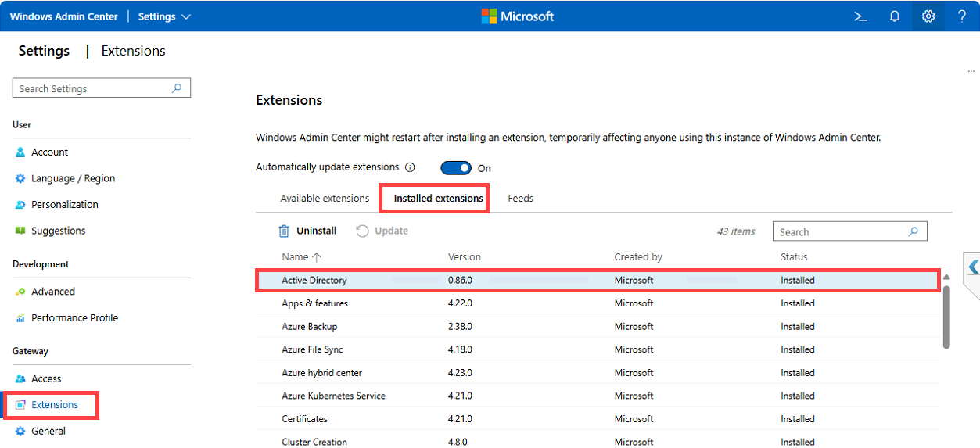Click the Personalization icon

click(20, 205)
